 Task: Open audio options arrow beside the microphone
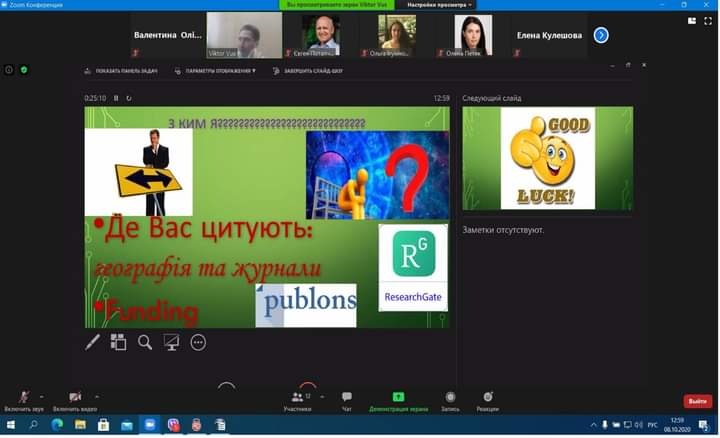tap(42, 397)
